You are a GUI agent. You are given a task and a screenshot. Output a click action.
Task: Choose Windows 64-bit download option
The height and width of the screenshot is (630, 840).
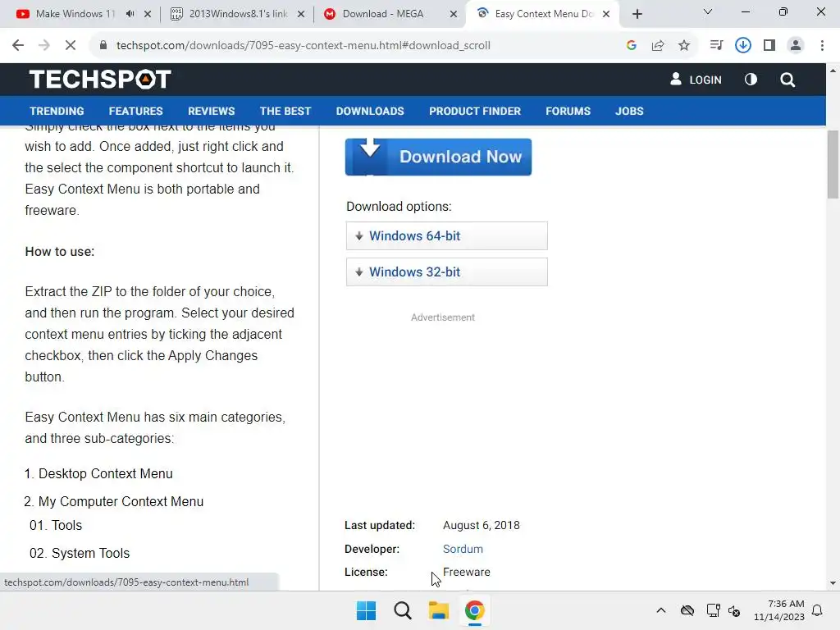(x=447, y=235)
